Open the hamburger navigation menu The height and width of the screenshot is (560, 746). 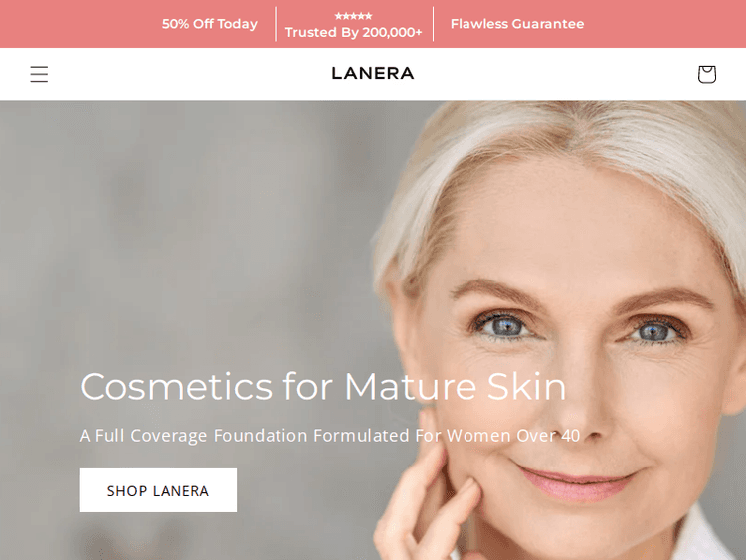tap(39, 74)
